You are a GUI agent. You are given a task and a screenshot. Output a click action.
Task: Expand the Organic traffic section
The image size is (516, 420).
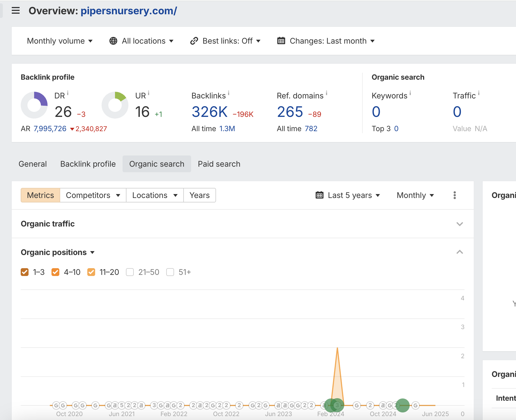(460, 224)
